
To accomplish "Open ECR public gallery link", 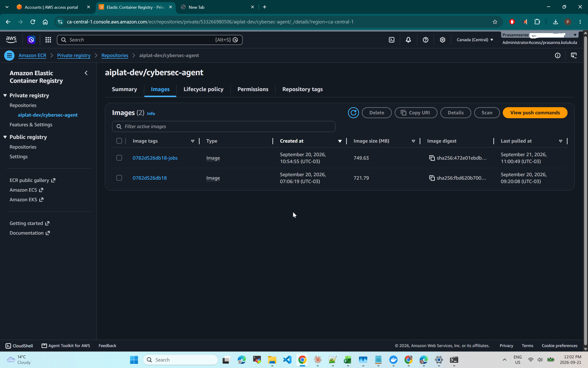I will [32, 180].
